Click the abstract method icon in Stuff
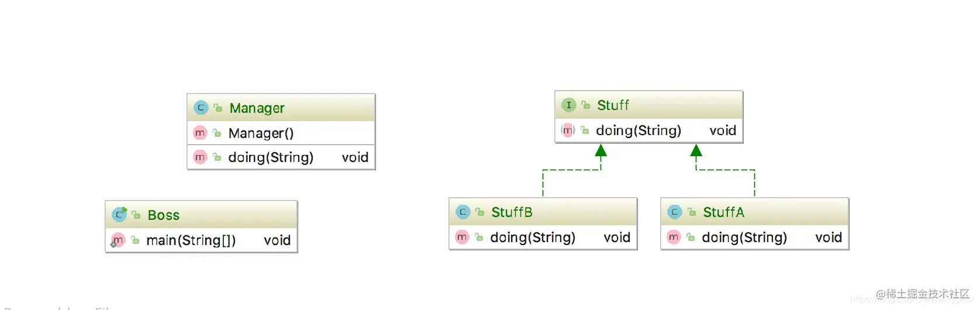 click(568, 130)
